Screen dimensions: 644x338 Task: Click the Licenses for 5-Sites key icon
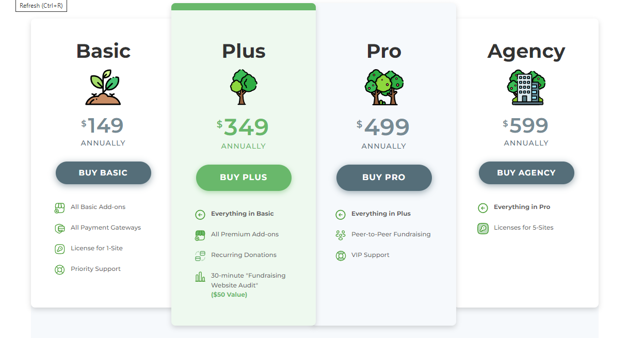pyautogui.click(x=483, y=228)
